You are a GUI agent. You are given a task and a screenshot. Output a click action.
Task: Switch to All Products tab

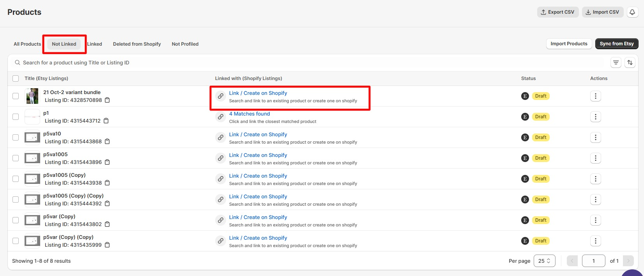(x=27, y=44)
